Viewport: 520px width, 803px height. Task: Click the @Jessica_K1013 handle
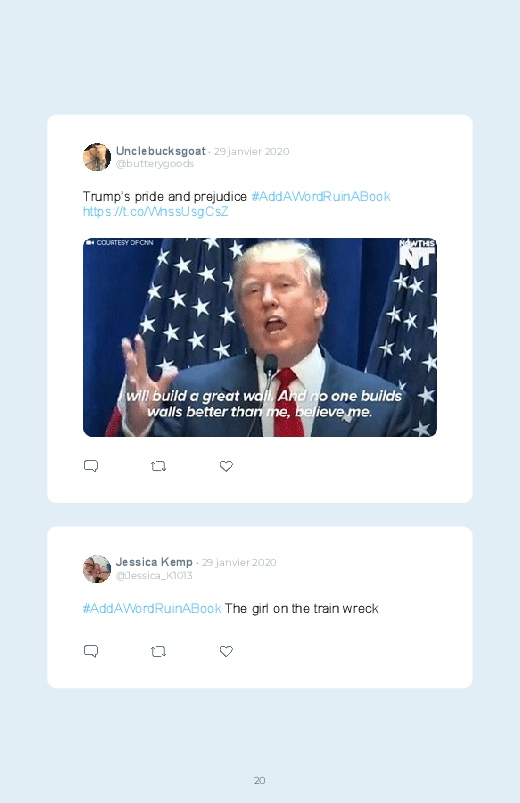click(154, 575)
